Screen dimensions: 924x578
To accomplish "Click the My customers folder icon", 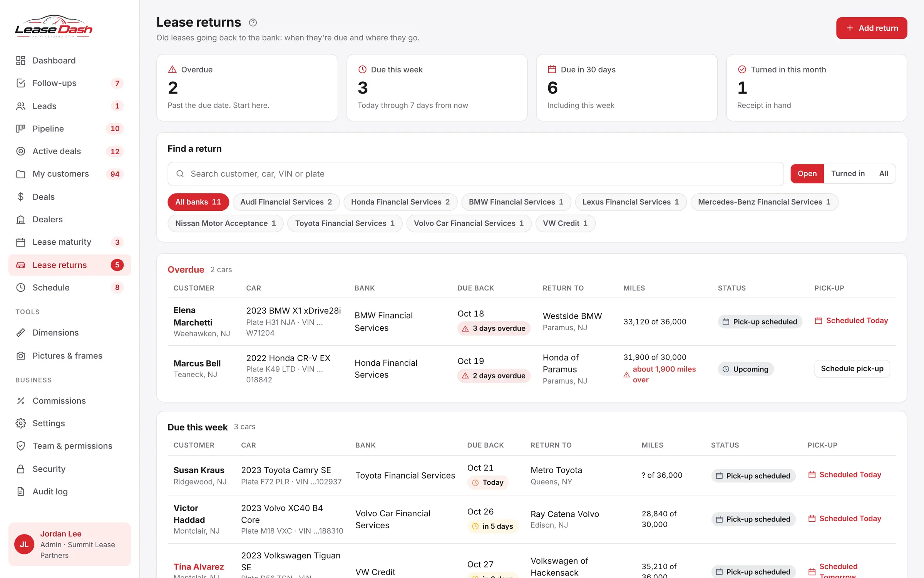I will tap(21, 174).
